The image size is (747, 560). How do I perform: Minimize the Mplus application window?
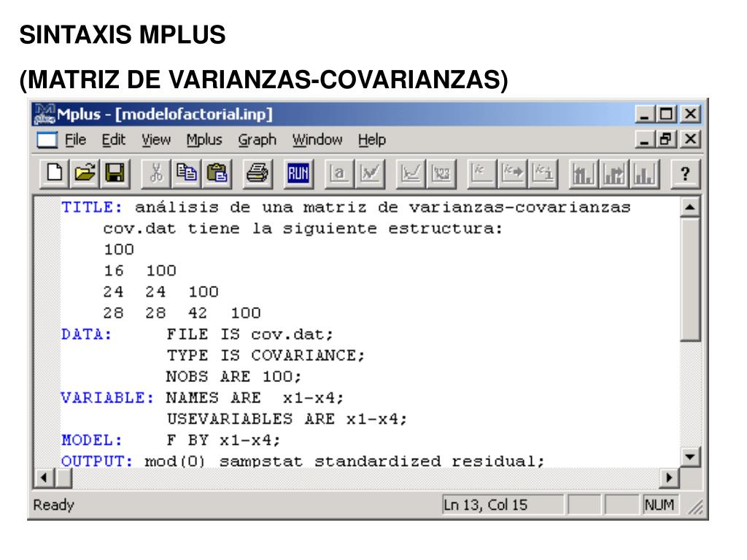point(645,114)
